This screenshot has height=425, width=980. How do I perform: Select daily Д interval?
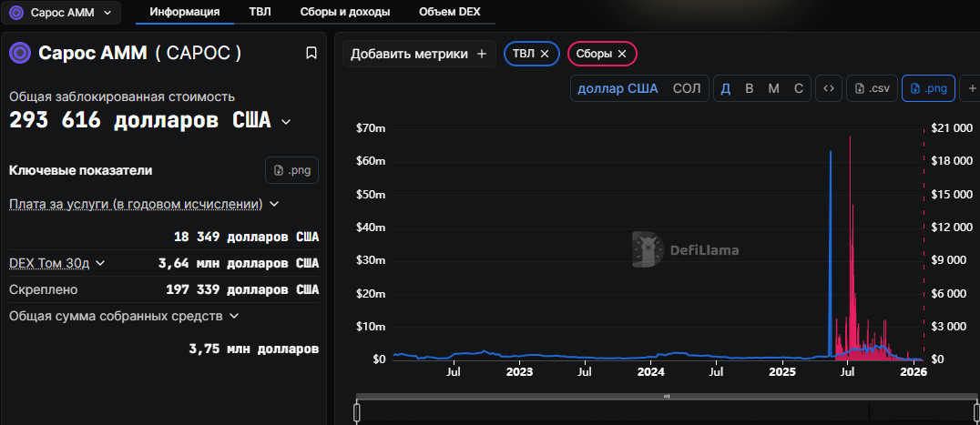pos(726,88)
